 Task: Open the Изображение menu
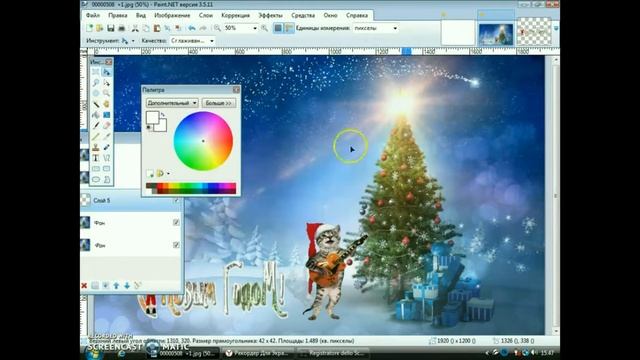172,15
